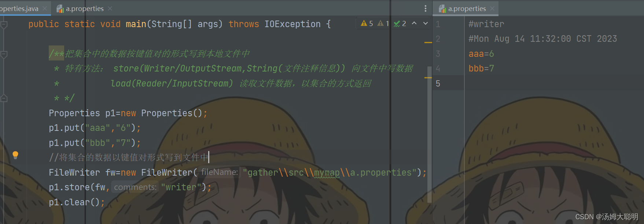Close the perties.java tab
Image resolution: width=644 pixels, height=224 pixels.
coord(45,8)
